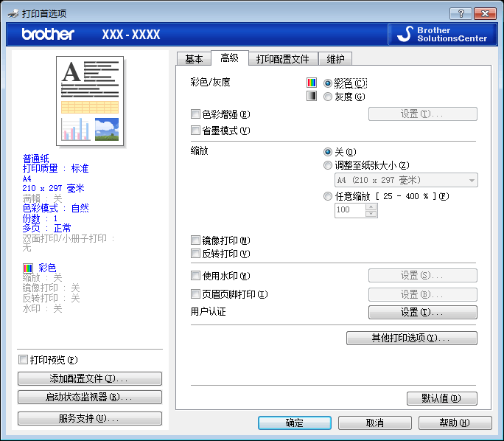Open 用户认证 设置 button

tap(422, 312)
